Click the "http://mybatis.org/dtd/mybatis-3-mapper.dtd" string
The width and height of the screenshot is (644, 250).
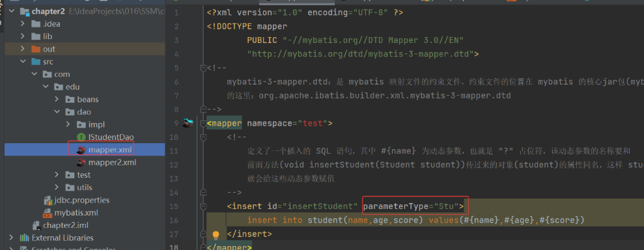tap(361, 54)
